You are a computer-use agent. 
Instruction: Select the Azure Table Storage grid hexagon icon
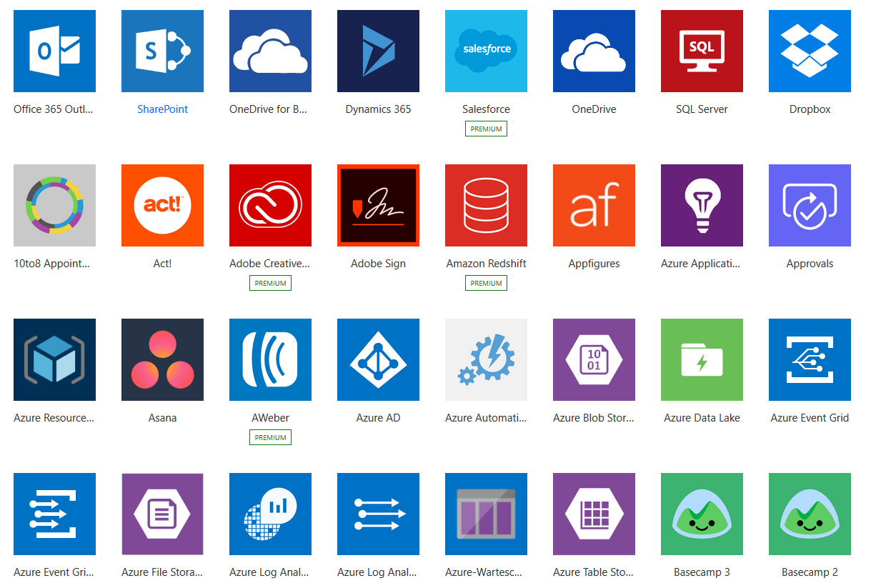(x=594, y=514)
